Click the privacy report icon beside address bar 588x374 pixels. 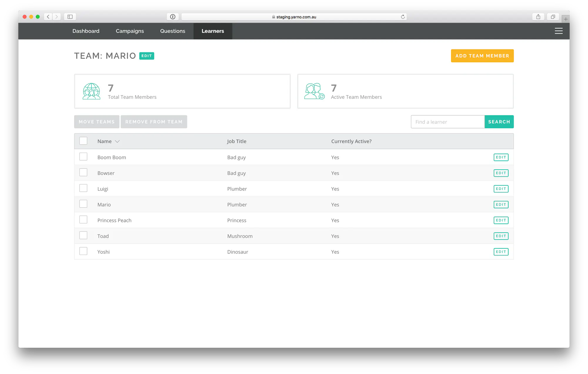(173, 17)
